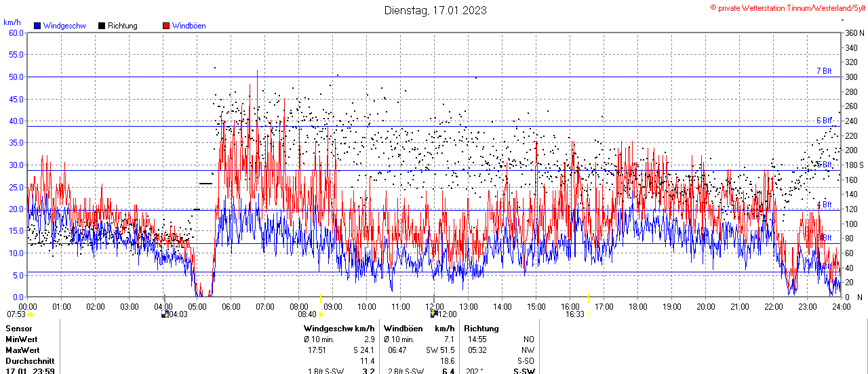Click the sun marker icon at 08:40

[321, 314]
